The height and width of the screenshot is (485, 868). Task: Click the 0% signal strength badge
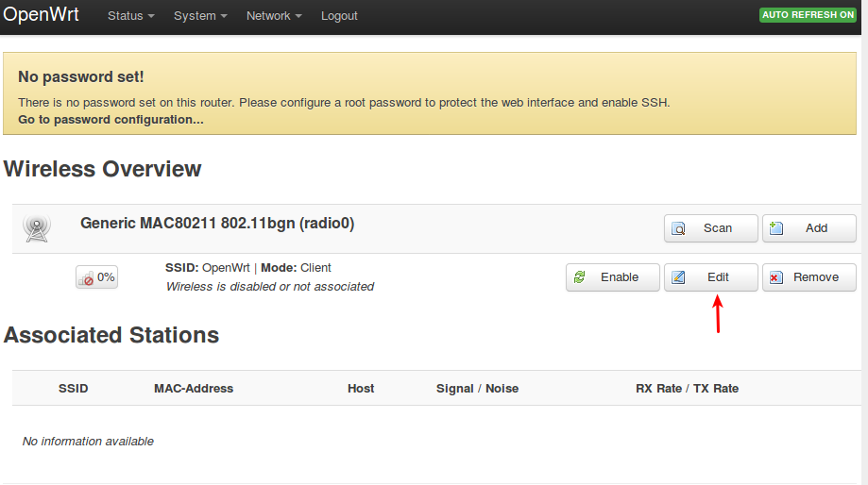(97, 277)
